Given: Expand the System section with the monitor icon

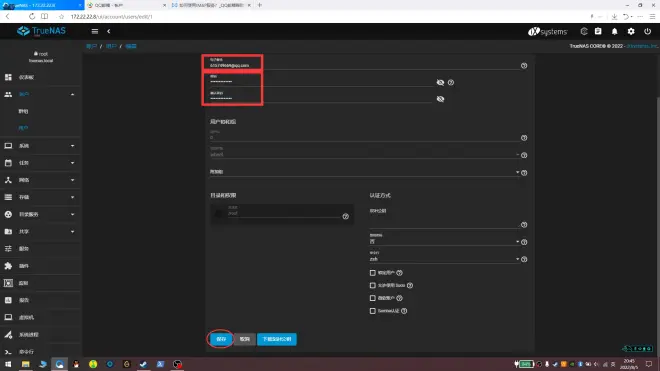Looking at the screenshot, I should pos(40,146).
